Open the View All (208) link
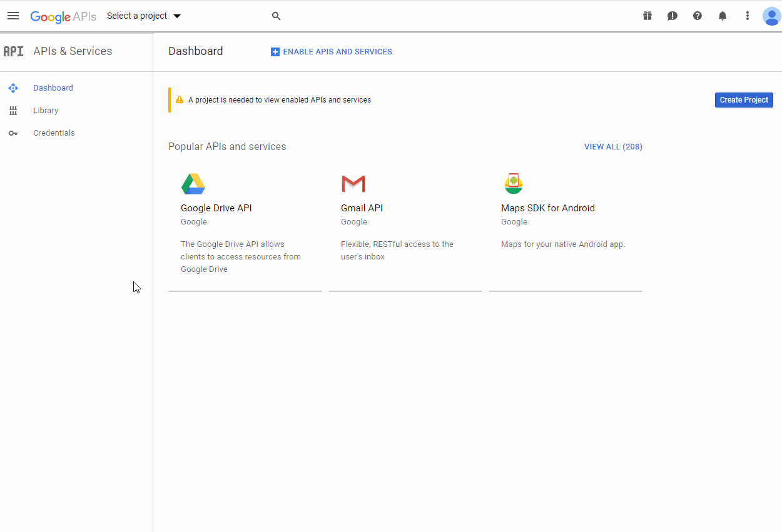The height and width of the screenshot is (532, 782). (x=613, y=147)
